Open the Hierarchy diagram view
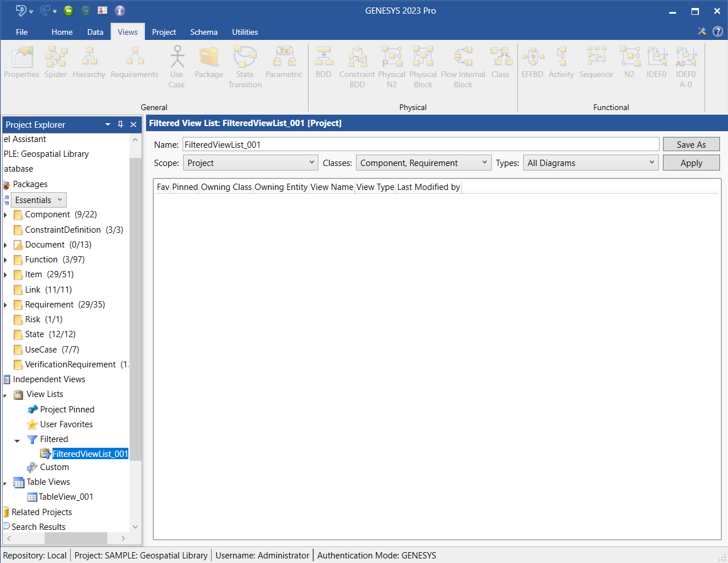This screenshot has width=728, height=563. (x=89, y=63)
